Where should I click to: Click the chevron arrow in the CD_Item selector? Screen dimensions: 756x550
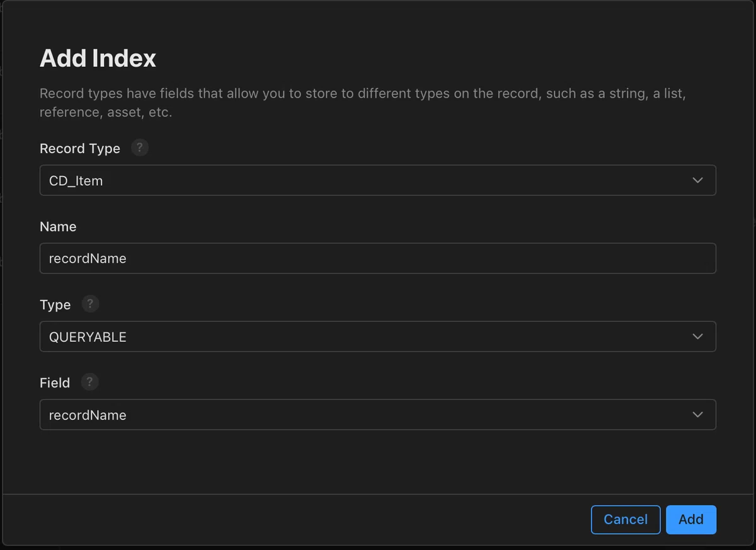[697, 180]
